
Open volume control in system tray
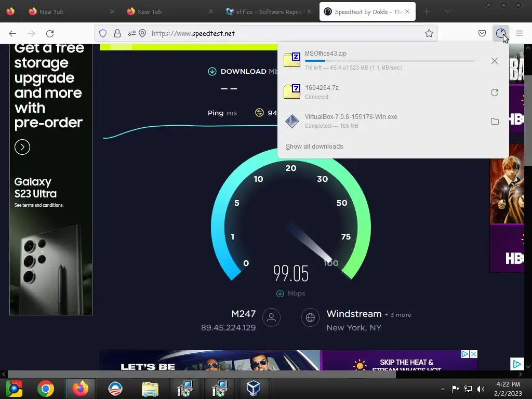481,389
